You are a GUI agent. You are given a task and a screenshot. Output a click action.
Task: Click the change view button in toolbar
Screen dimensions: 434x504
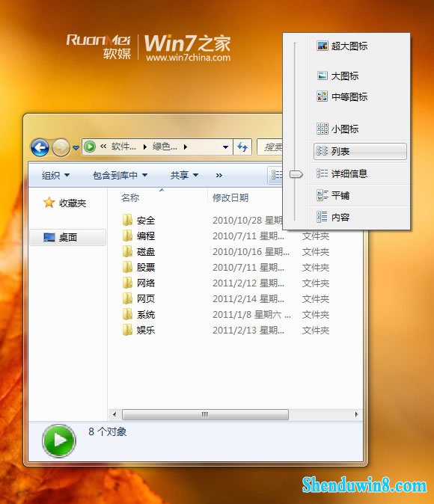click(x=276, y=175)
